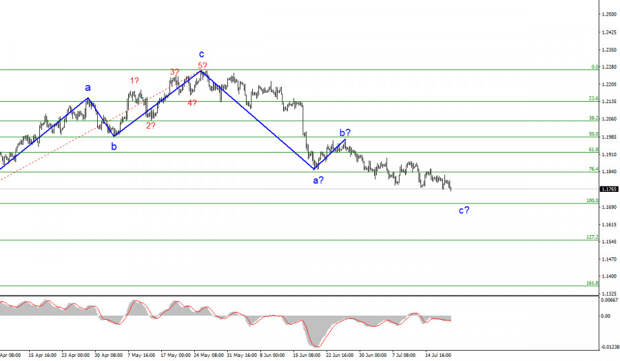
Task: Click the 1.1325 price axis label
Action: tap(609, 294)
